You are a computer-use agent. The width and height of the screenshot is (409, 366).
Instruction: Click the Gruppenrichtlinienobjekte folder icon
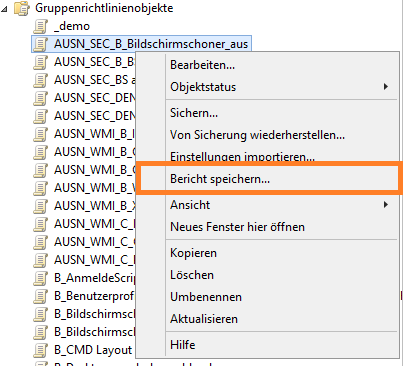click(22, 8)
